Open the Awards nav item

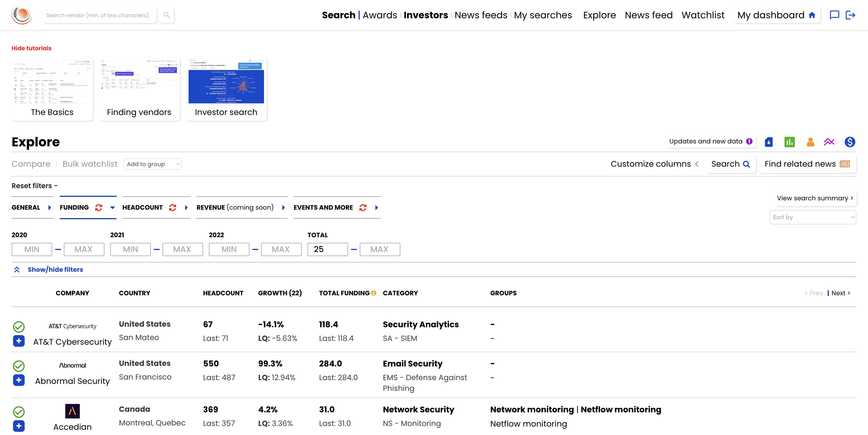tap(380, 15)
